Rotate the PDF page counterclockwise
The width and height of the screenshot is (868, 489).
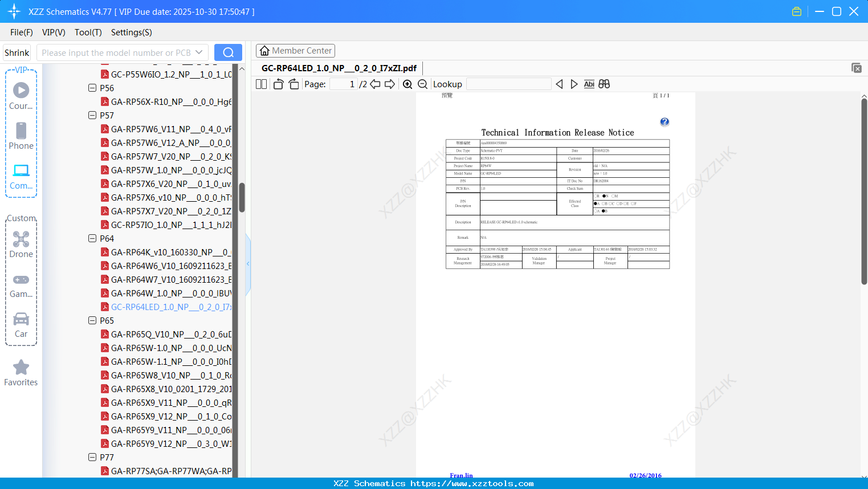pos(278,84)
